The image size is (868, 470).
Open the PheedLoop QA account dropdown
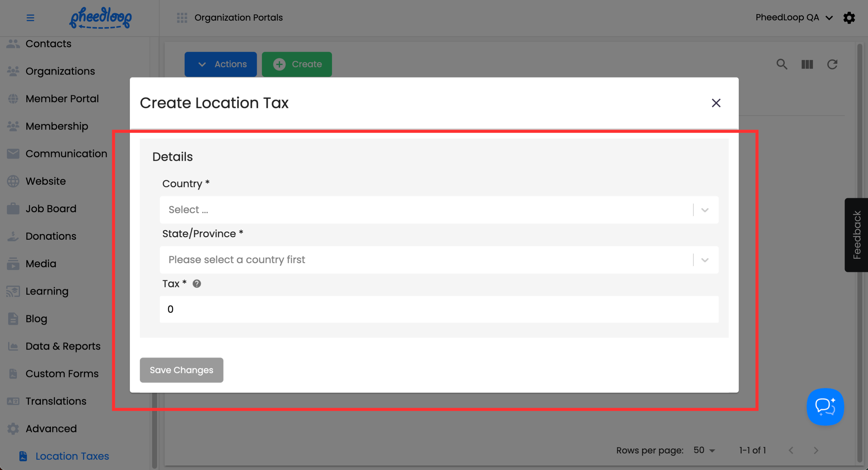[793, 18]
